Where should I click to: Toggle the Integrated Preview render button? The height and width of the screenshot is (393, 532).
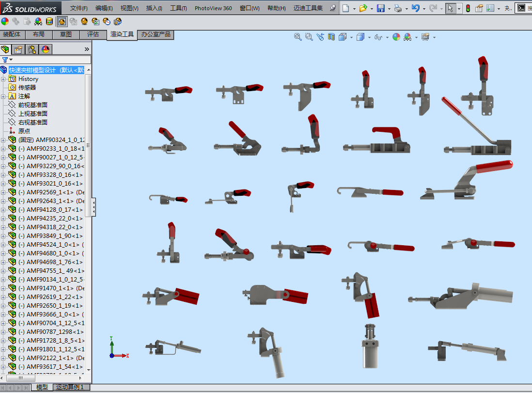tap(62, 21)
